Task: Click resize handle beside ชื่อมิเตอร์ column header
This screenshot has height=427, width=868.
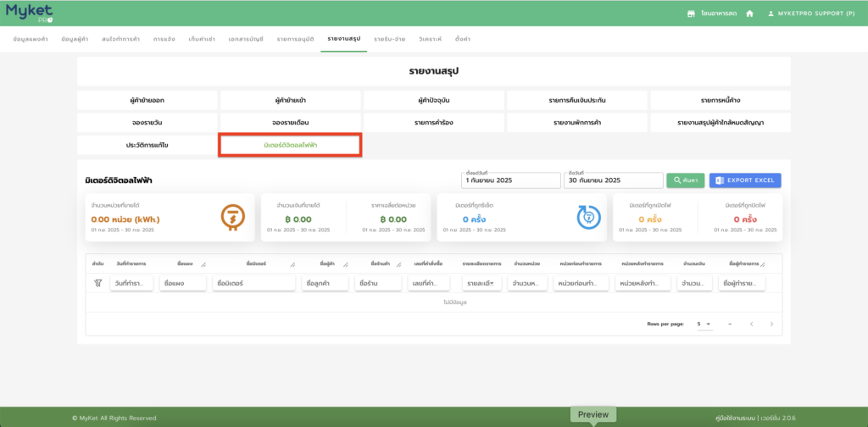Action: pos(292,264)
